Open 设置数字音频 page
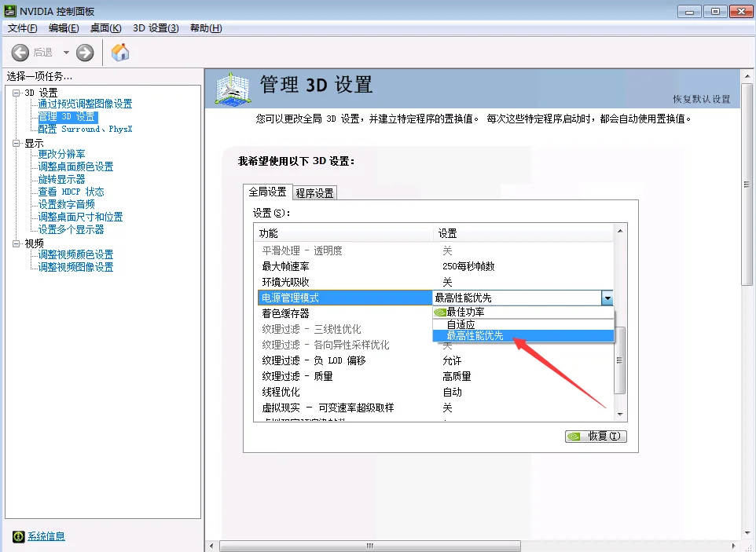Screen dimensions: 756x552 click(x=67, y=204)
